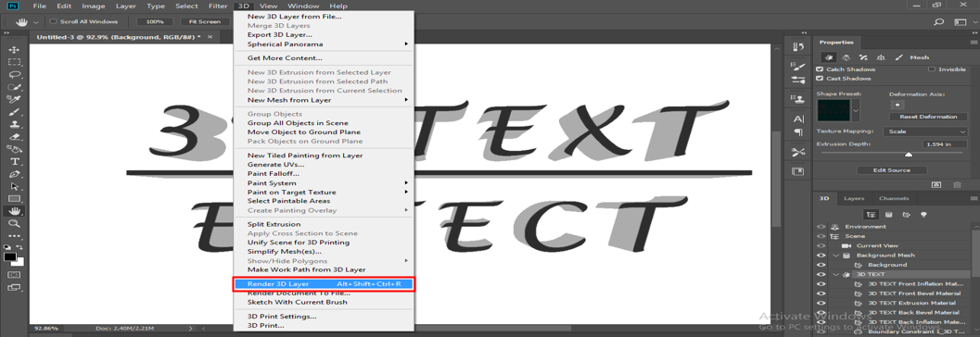
Task: Select the Zoom tool
Action: 15,223
